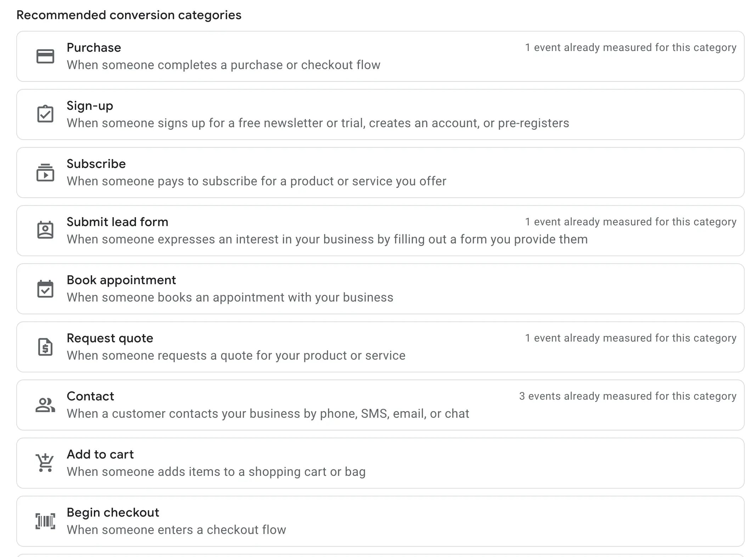The height and width of the screenshot is (557, 756).
Task: Click the Begin checkout barcode icon
Action: pyautogui.click(x=45, y=521)
